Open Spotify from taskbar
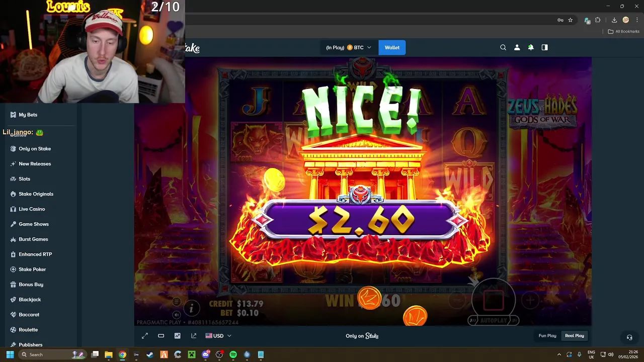 (233, 354)
